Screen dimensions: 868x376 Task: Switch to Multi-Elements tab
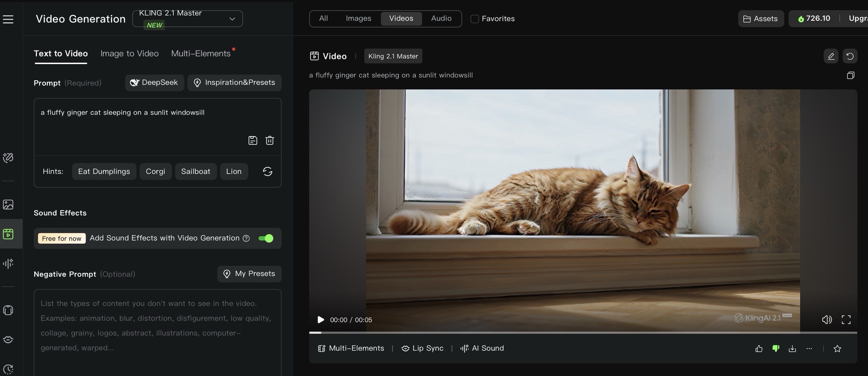click(x=201, y=53)
